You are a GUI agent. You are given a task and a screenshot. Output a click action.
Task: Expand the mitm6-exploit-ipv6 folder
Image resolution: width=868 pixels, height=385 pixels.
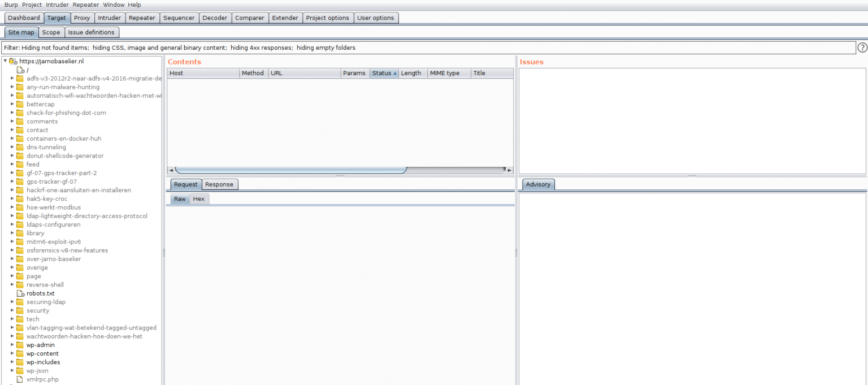pos(12,241)
